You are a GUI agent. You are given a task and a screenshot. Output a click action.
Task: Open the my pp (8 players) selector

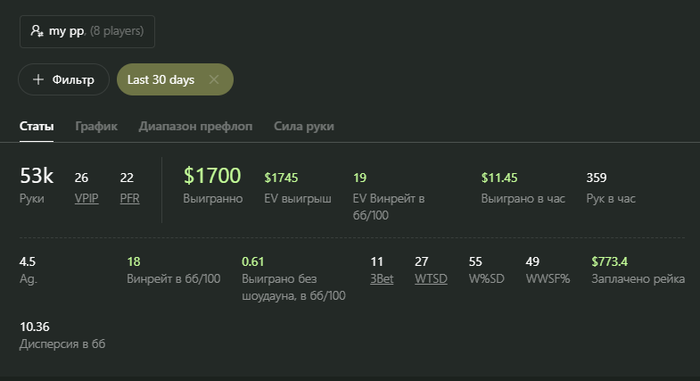click(x=87, y=31)
